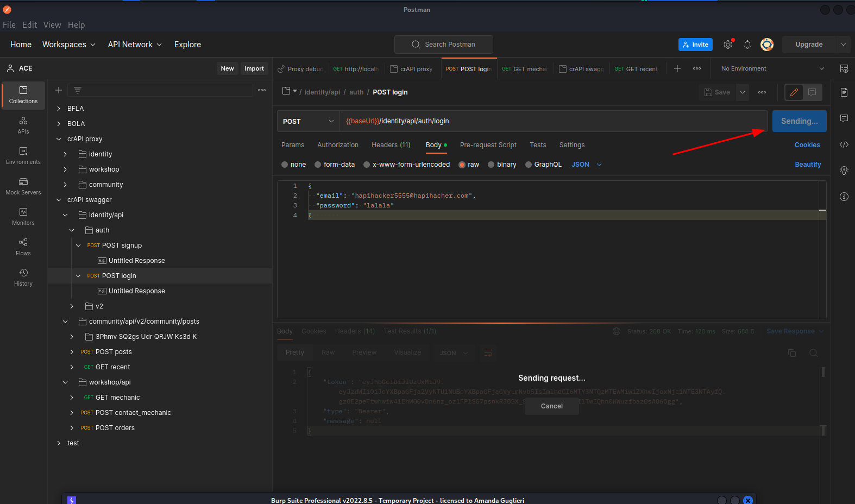The image size is (855, 504).
Task: Open the collections panel three-dot options
Action: 262,90
